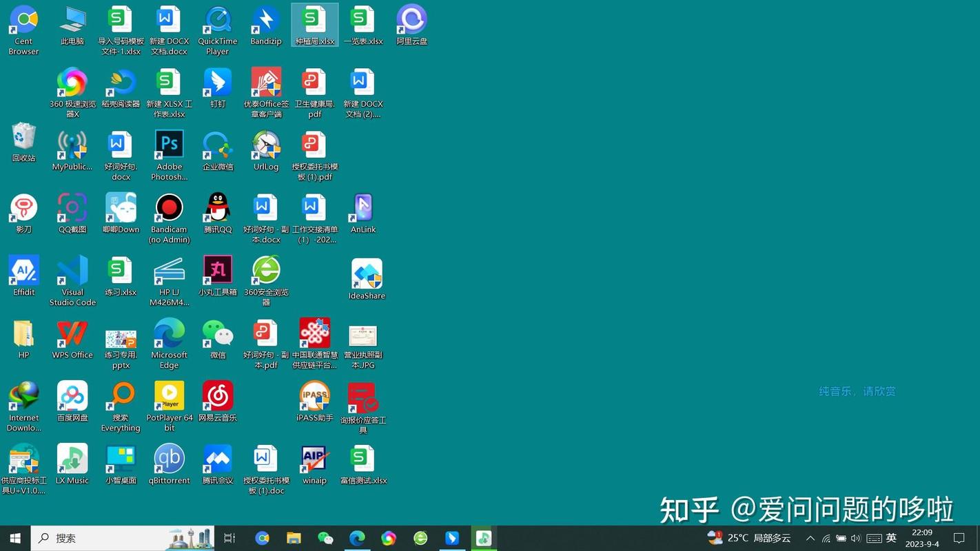
Task: Select 卫生健康局.pdf file icon
Action: pos(315,83)
